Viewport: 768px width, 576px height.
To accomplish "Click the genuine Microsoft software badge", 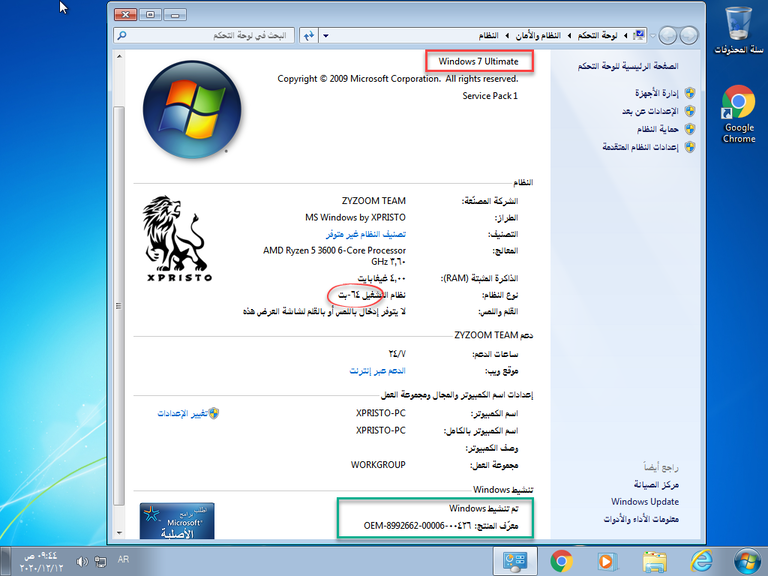I will pyautogui.click(x=177, y=521).
